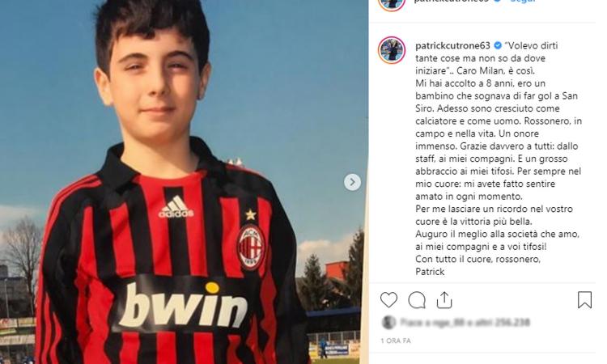Screen dimensions: 607x364
Task: Open the post permalink via 1 ORA FA
Action: click(x=396, y=341)
